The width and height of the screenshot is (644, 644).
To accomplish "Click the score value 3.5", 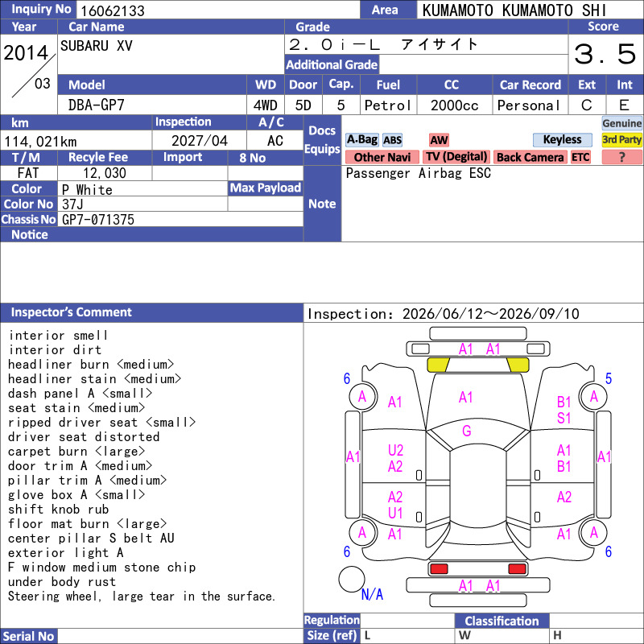I will click(x=605, y=54).
